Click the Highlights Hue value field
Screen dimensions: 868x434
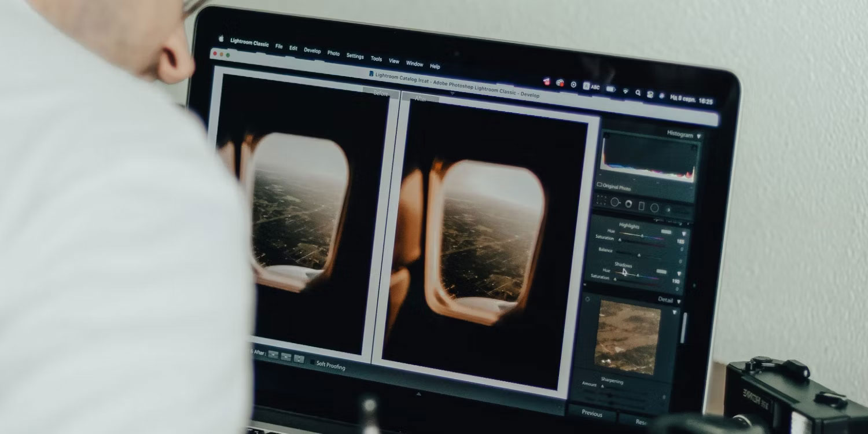click(x=680, y=241)
